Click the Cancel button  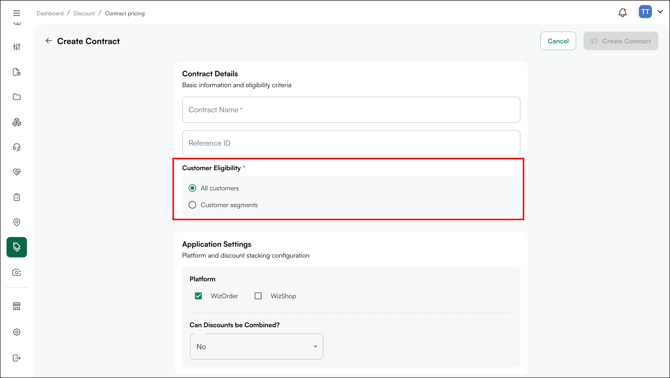point(558,41)
